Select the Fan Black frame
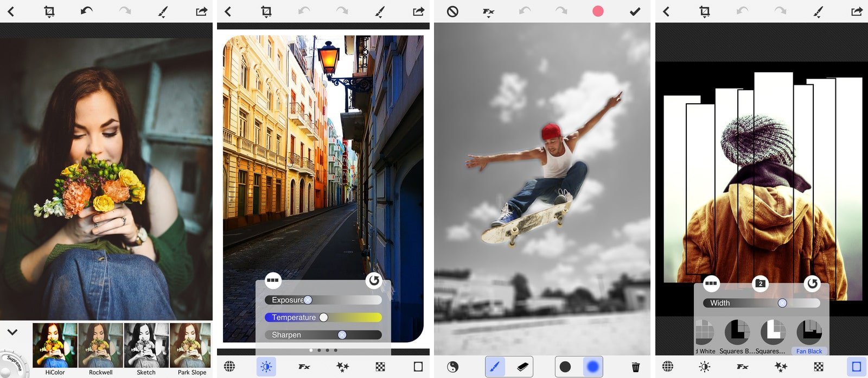Viewport: 868px width, 378px height. pyautogui.click(x=809, y=337)
